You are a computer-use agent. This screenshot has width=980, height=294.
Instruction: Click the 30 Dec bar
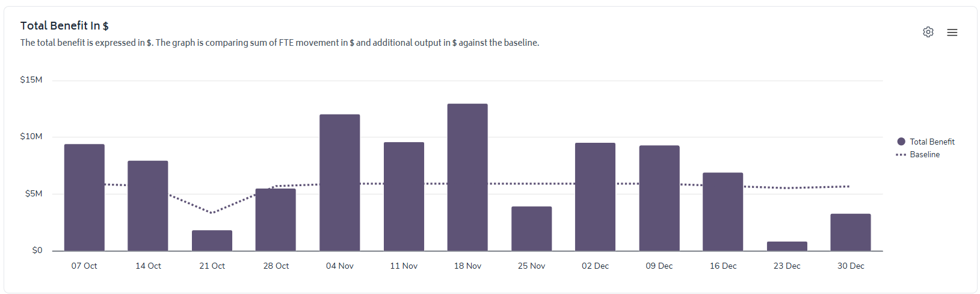850,233
